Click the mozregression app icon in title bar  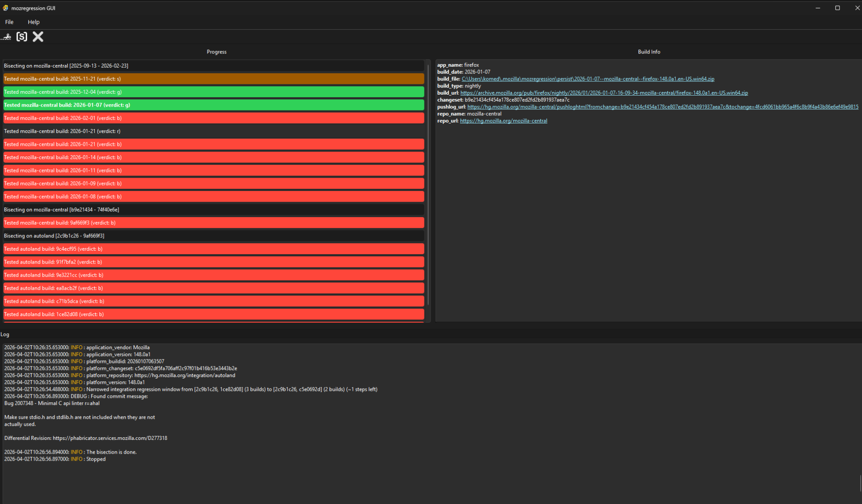[5, 8]
